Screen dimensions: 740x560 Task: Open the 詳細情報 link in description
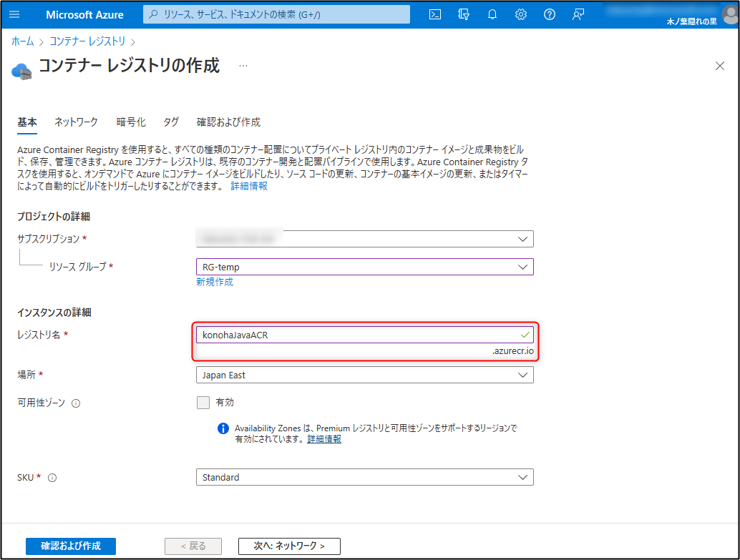point(249,186)
